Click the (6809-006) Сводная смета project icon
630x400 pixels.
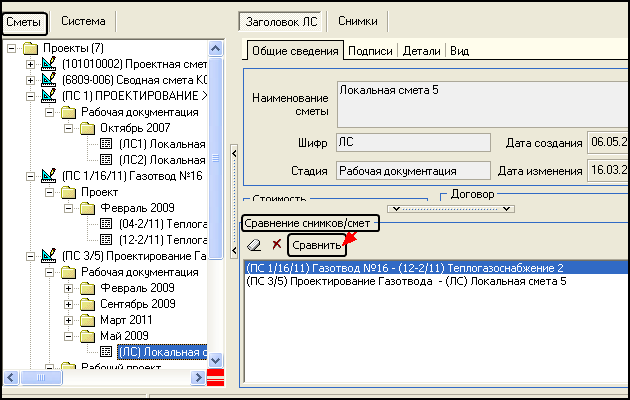[x=48, y=79]
